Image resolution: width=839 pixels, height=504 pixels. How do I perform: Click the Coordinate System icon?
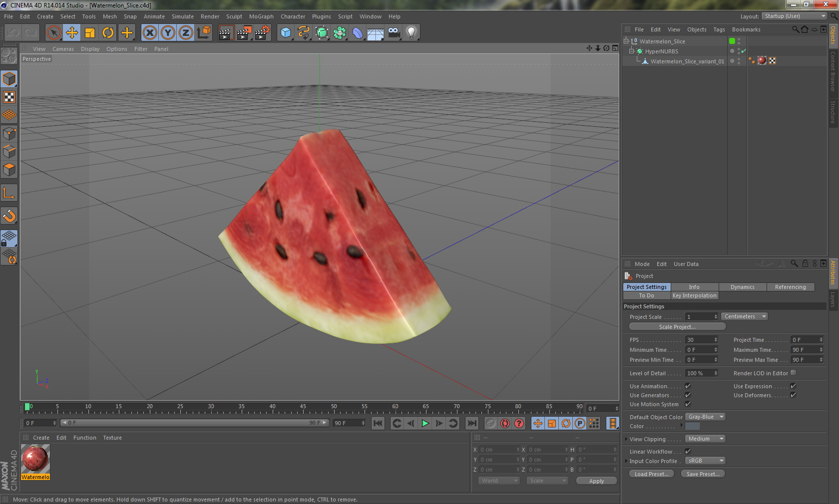(x=204, y=33)
